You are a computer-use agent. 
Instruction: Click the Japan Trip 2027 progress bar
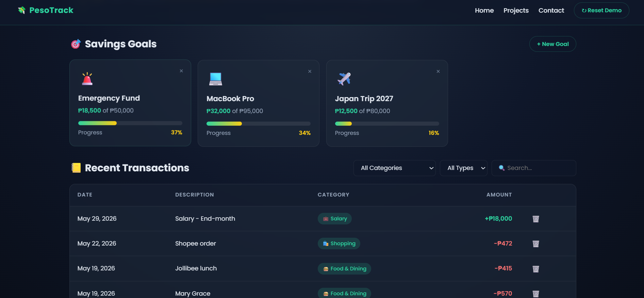pos(387,124)
